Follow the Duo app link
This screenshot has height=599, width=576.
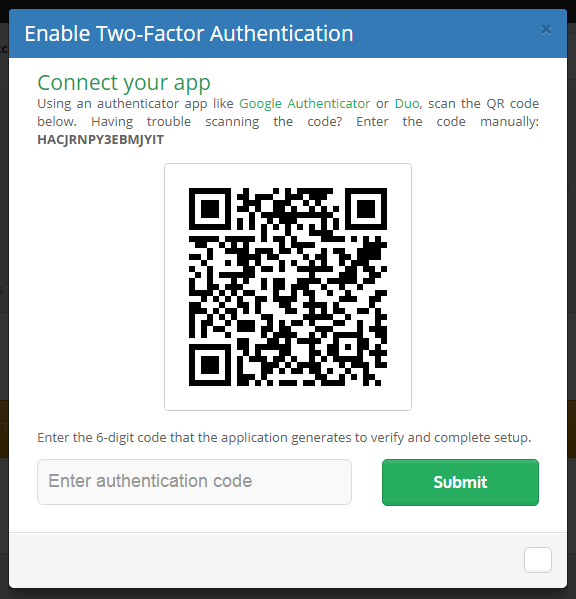tap(407, 104)
